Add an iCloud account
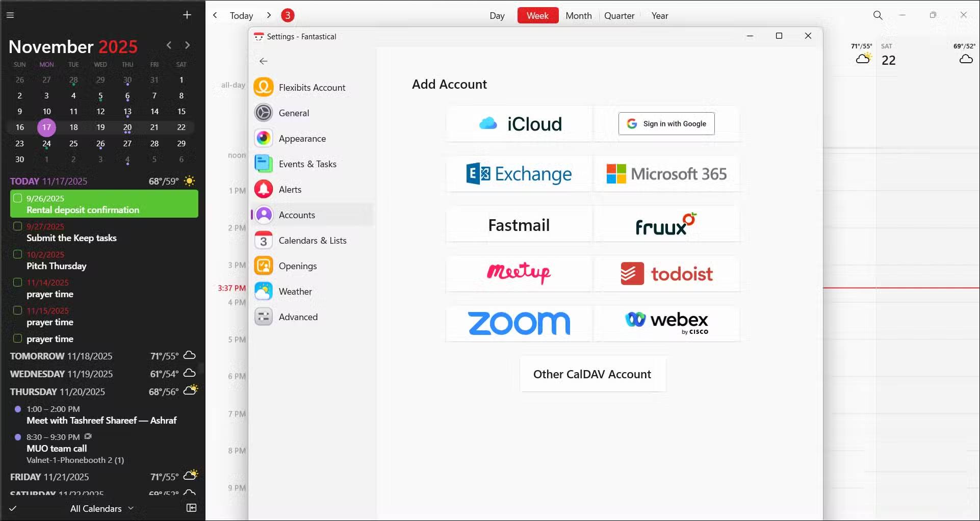The height and width of the screenshot is (521, 980). click(519, 124)
